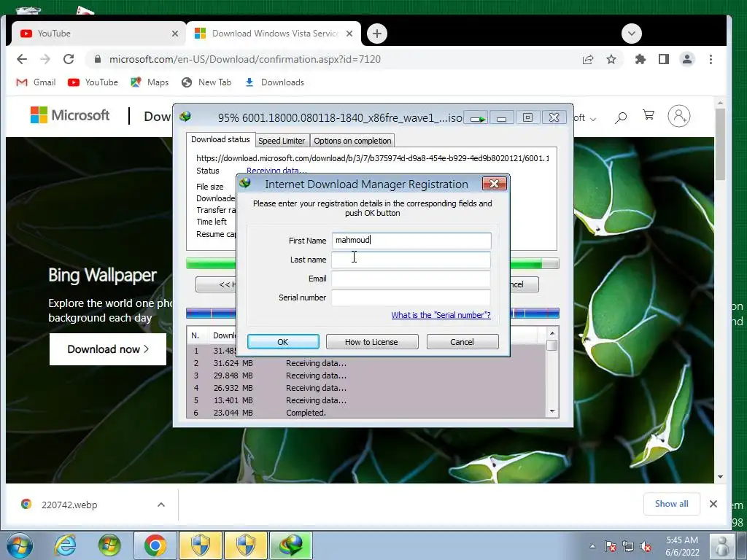This screenshot has width=747, height=560.
Task: Click the Action Center flag icon
Action: (x=611, y=547)
